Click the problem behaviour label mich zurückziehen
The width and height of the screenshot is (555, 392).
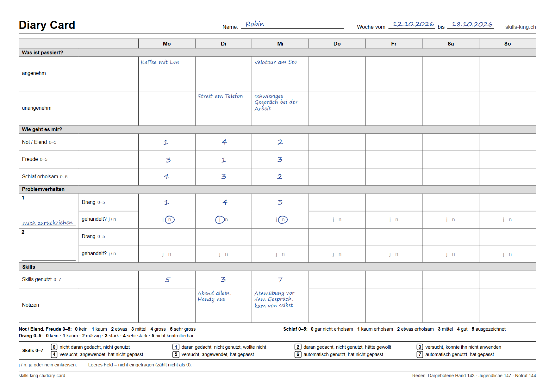47,223
